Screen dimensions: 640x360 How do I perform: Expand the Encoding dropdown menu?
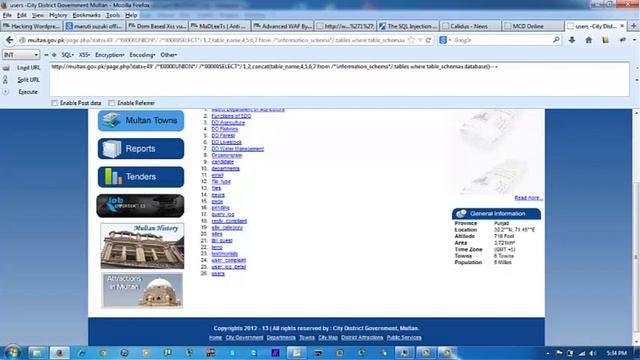click(x=142, y=55)
